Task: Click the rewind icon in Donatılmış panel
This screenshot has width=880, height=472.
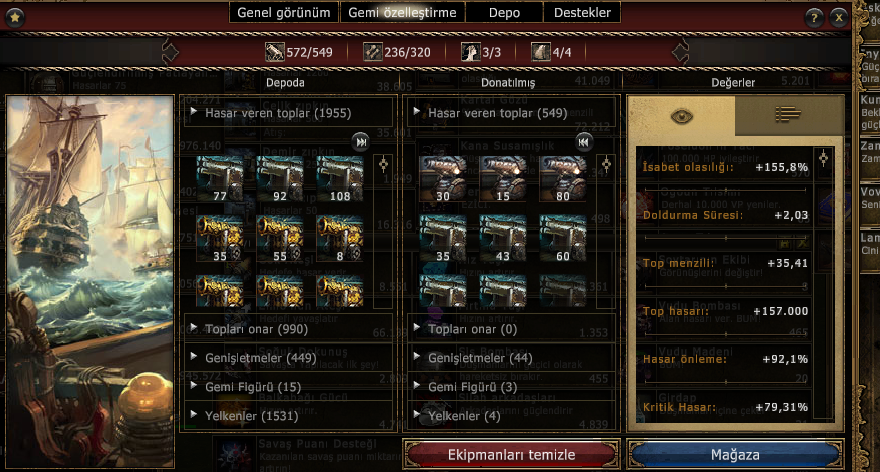Action: pyautogui.click(x=584, y=142)
